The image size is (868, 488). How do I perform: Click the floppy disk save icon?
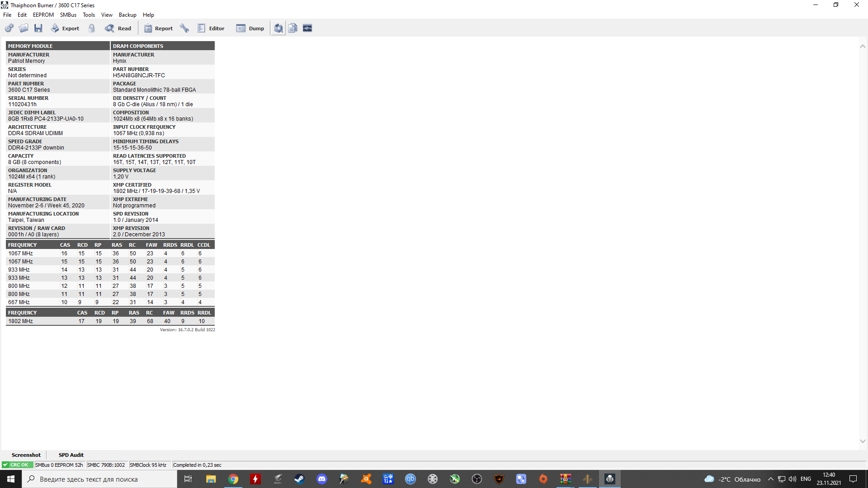(38, 28)
